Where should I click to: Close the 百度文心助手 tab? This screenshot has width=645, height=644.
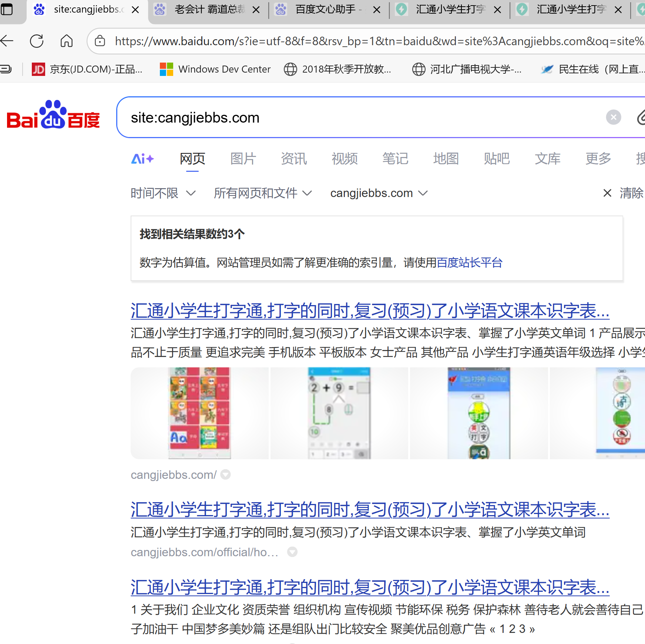377,10
